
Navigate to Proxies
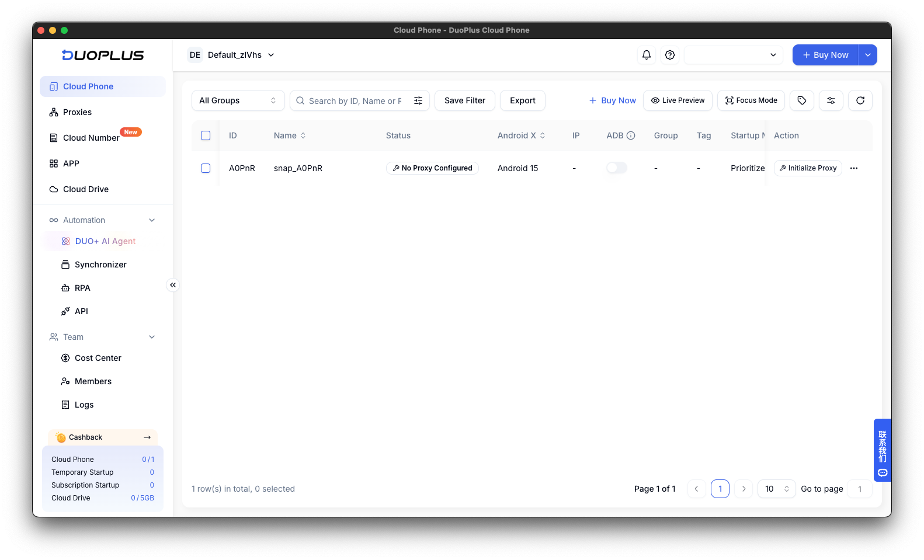tap(103, 112)
